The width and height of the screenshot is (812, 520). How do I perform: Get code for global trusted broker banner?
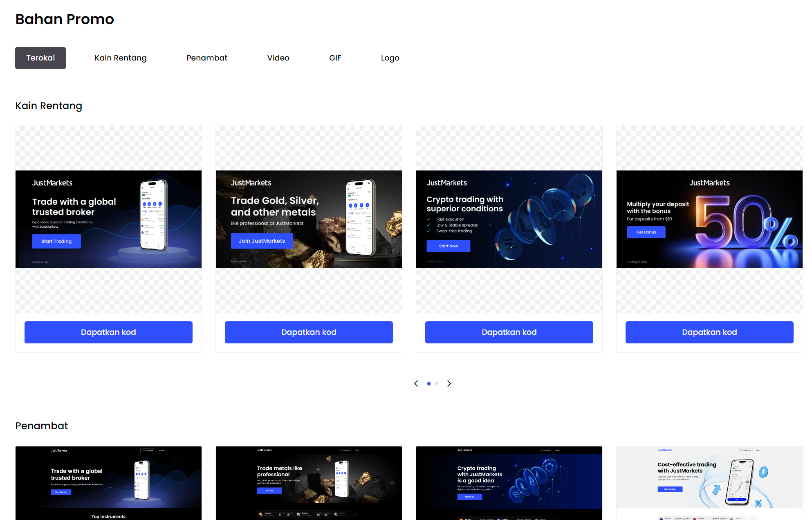108,332
